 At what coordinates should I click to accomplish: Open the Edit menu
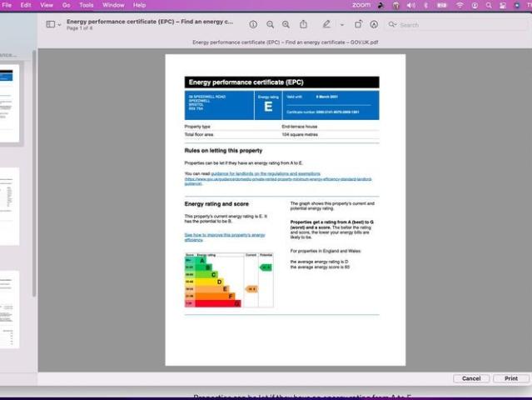(26, 5)
